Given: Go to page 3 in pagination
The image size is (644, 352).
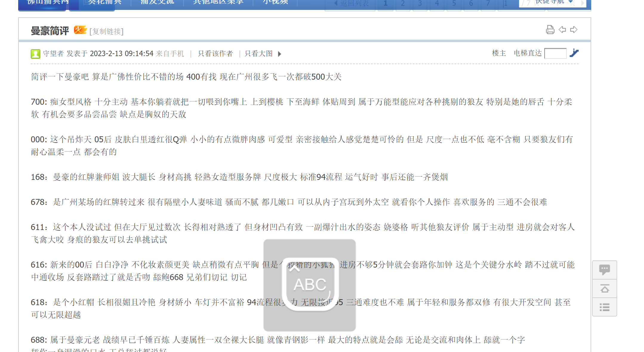Looking at the screenshot, I should 420,4.
